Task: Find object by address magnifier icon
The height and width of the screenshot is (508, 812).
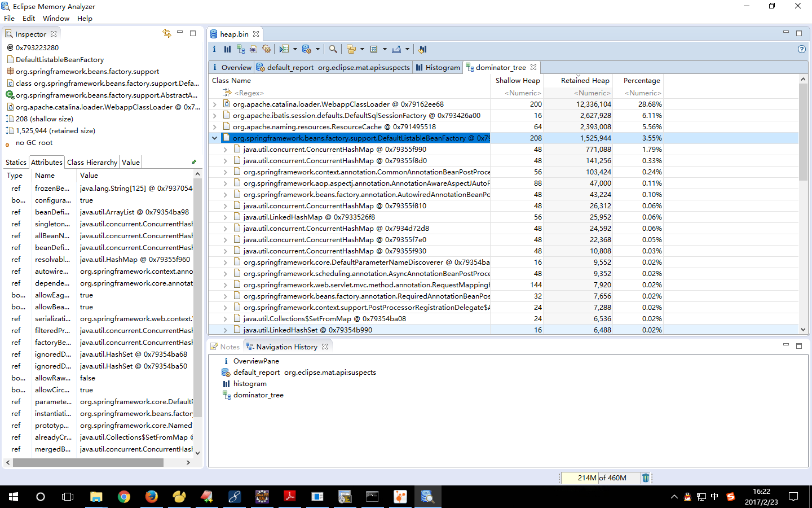Action: pos(333,49)
